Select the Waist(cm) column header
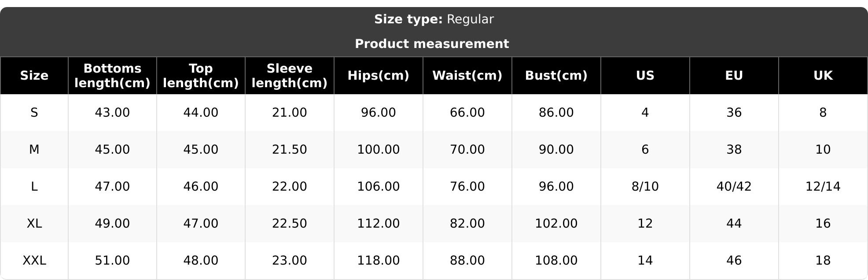The image size is (868, 280). click(467, 76)
